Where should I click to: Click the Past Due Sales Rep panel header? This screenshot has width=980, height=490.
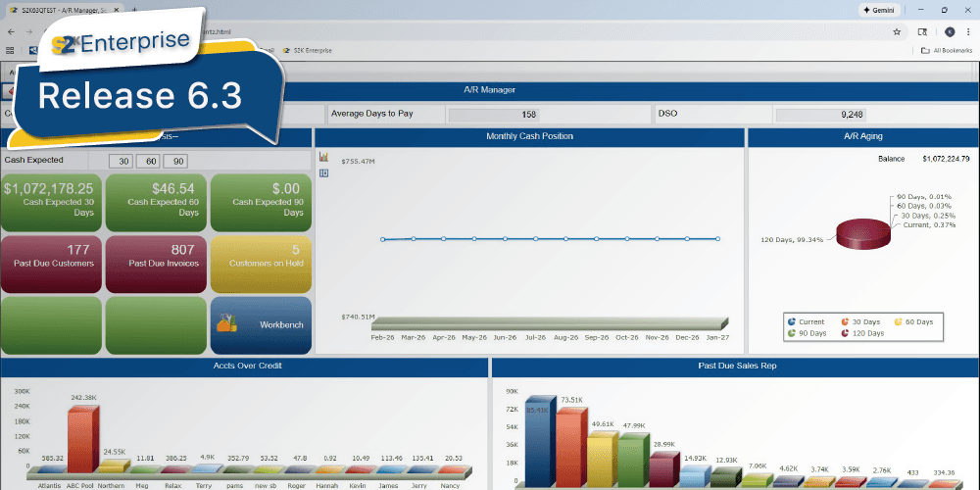[x=737, y=366]
